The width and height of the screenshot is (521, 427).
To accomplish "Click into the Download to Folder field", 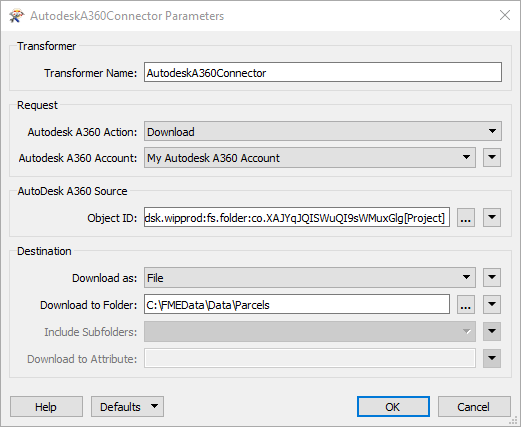I will pos(297,304).
